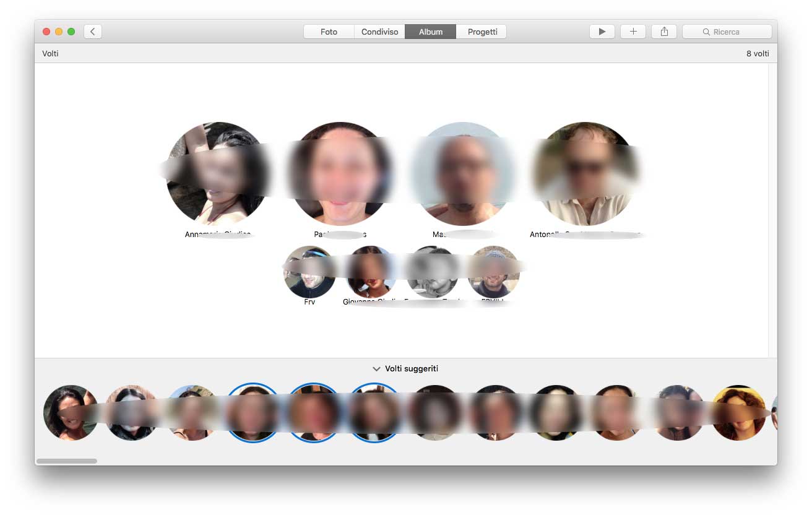Click the green full-screen window button

tap(71, 32)
